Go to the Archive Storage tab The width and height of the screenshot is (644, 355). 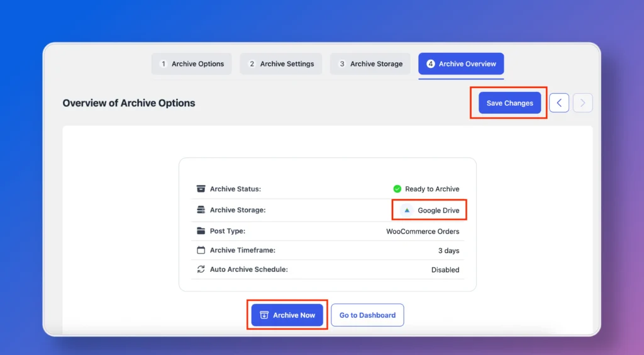coord(370,64)
